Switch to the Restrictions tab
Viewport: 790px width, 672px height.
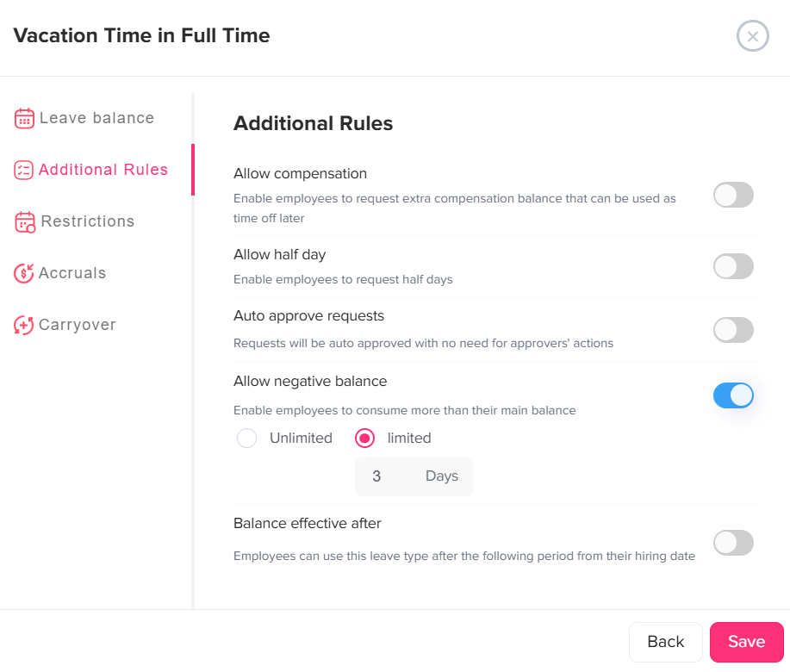click(x=88, y=222)
